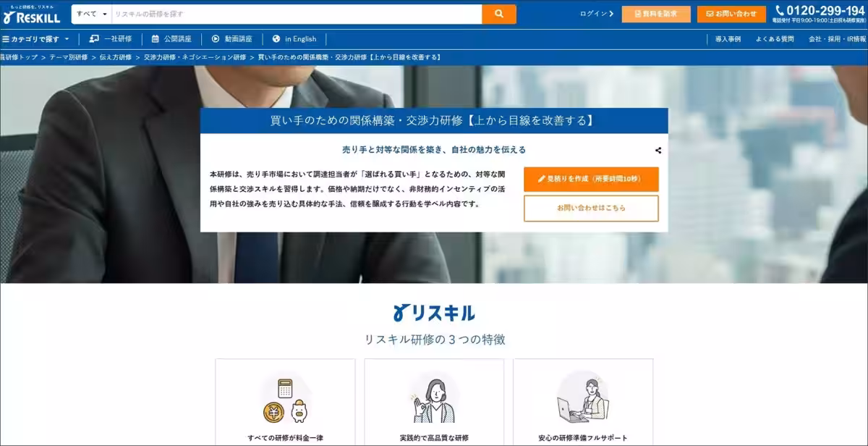
Task: Click the 公開講座 calendar icon
Action: [x=154, y=38]
